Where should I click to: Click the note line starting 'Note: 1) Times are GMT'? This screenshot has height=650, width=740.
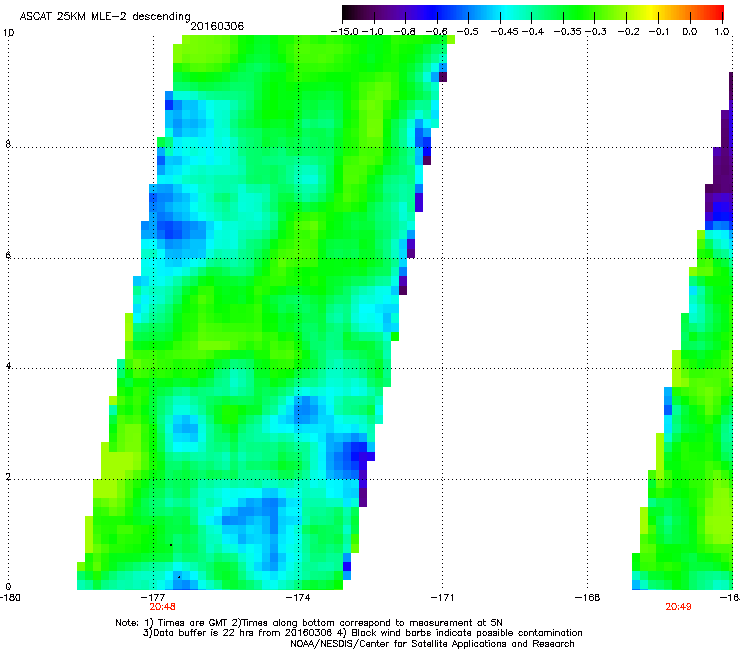point(309,623)
